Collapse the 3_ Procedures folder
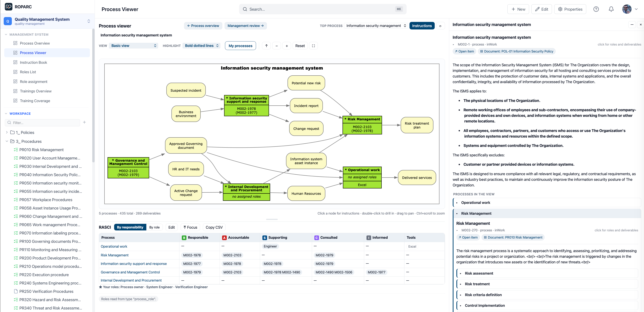The width and height of the screenshot is (644, 312). (x=7, y=141)
